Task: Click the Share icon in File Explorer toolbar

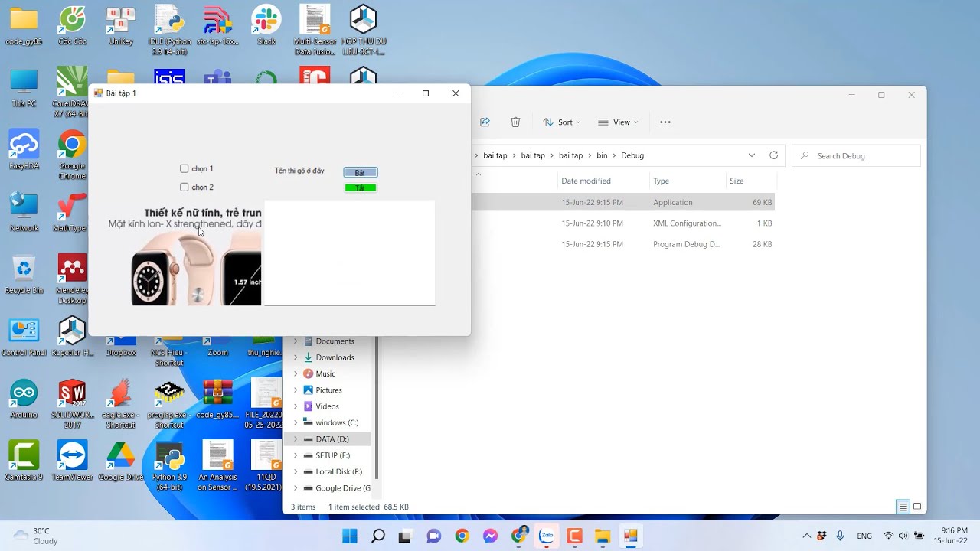Action: click(x=485, y=122)
